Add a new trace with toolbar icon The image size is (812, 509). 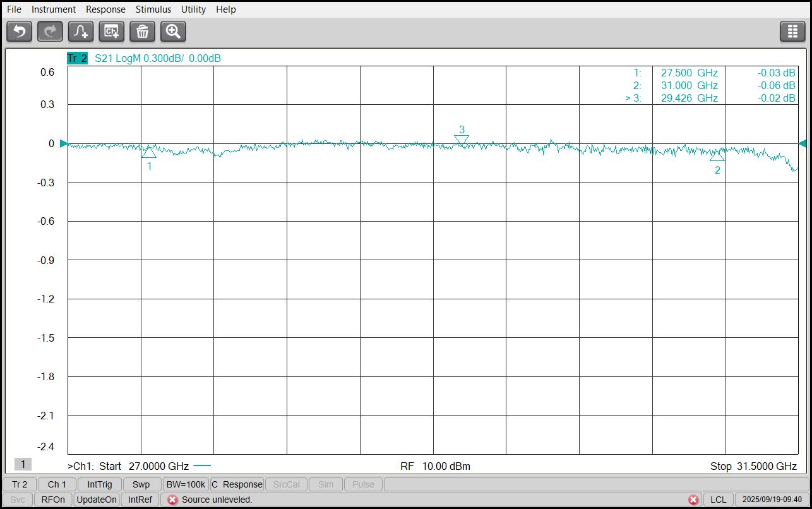click(x=81, y=31)
